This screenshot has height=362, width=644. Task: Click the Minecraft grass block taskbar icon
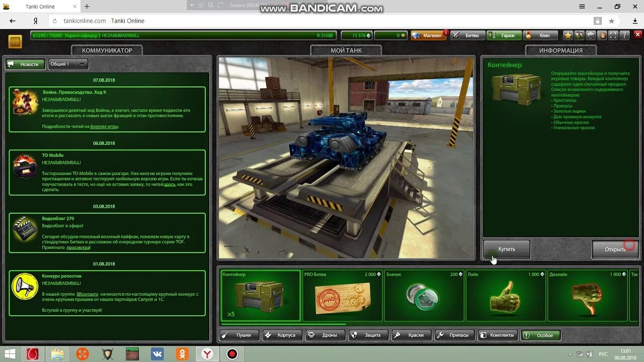click(x=132, y=354)
